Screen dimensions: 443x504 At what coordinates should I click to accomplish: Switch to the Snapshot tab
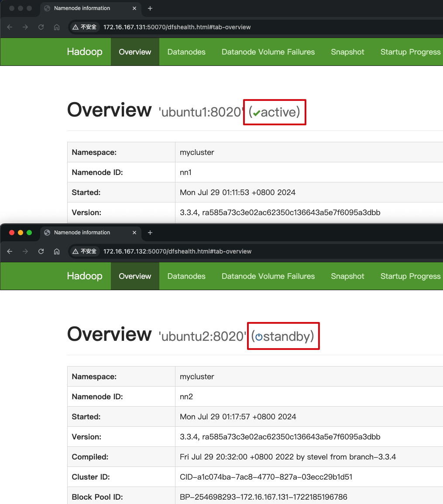(x=347, y=51)
